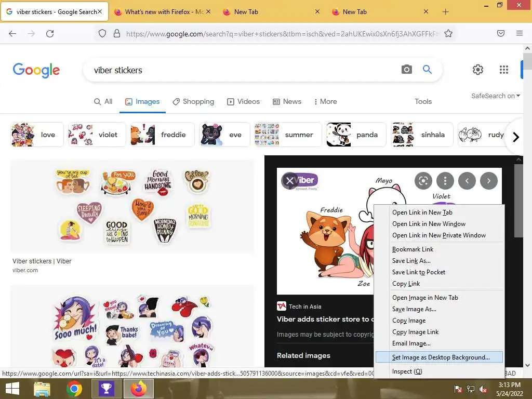Go to the previous image in preview
532x399 pixels.
[x=467, y=181]
